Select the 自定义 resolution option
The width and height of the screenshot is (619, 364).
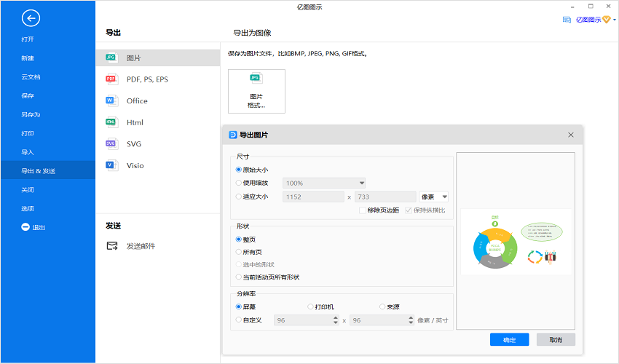[x=238, y=320]
